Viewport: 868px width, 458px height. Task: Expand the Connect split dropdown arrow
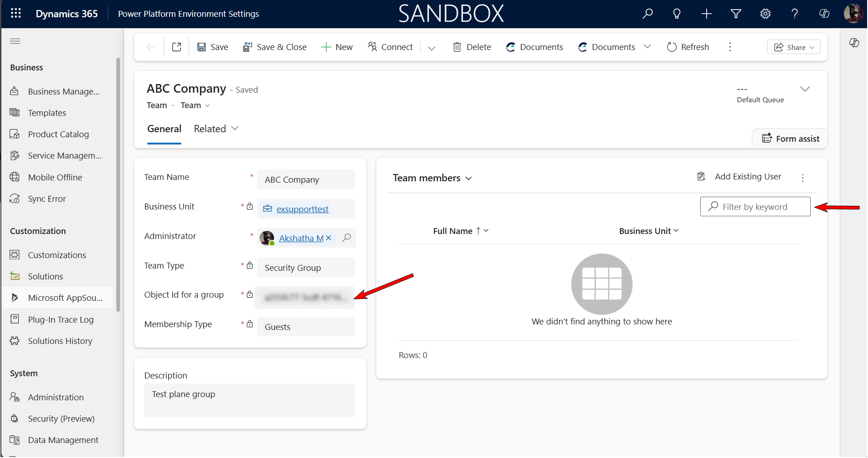tap(432, 47)
